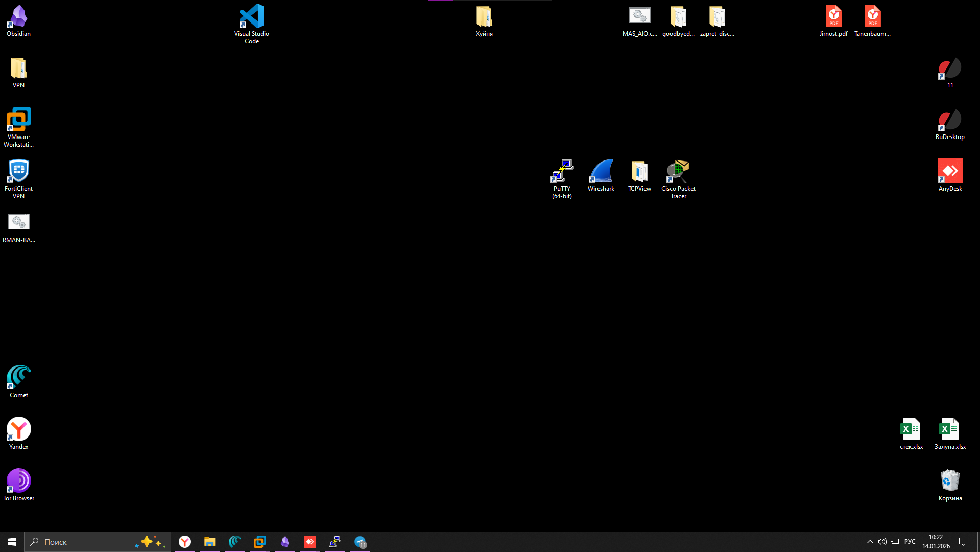Open the Windows Start menu

[12, 542]
